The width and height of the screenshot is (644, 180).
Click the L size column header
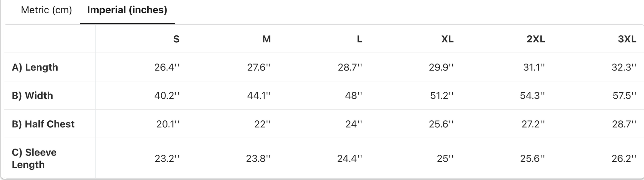[x=359, y=39]
